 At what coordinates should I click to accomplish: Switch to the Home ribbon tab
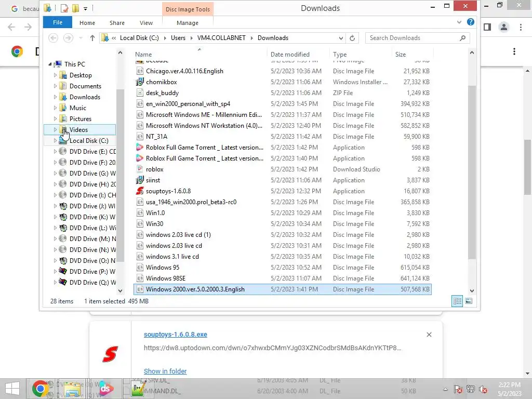click(x=87, y=23)
